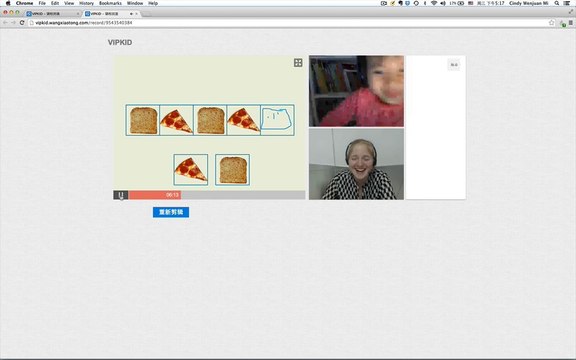Close the second VIPKID tab

tap(137, 14)
